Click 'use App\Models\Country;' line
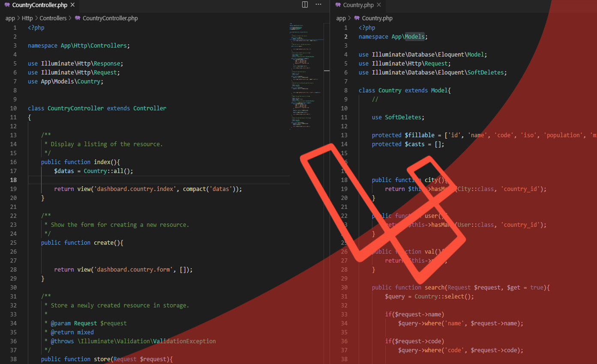597x364 pixels. (66, 81)
